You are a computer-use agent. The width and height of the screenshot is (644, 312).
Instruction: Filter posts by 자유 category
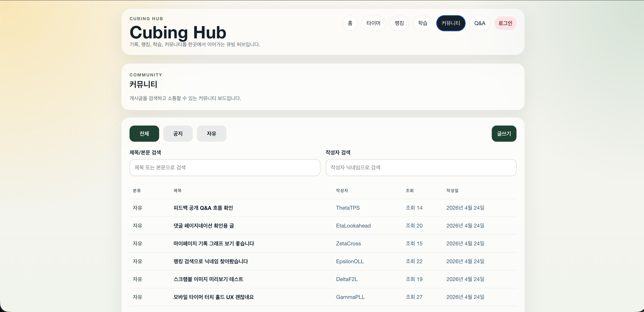(x=211, y=133)
